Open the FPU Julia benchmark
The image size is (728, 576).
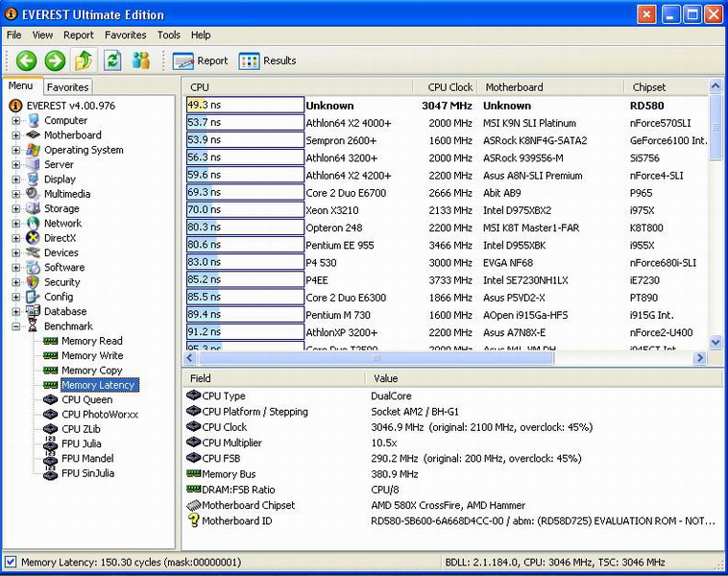81,444
